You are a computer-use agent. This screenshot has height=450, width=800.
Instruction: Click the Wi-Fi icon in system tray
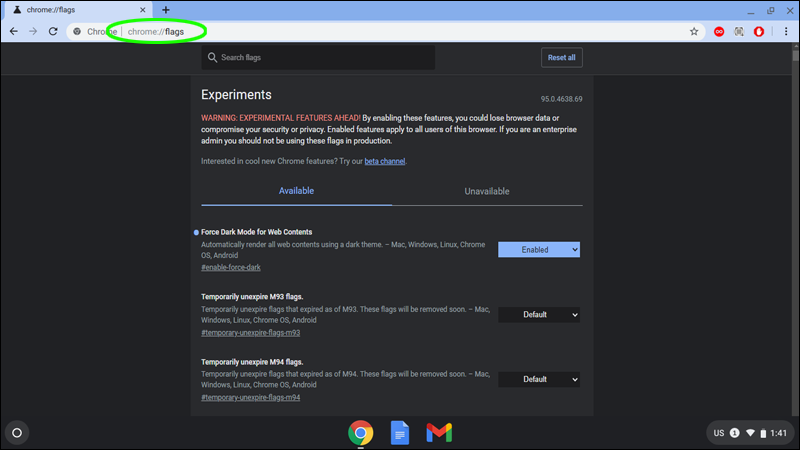pos(750,433)
